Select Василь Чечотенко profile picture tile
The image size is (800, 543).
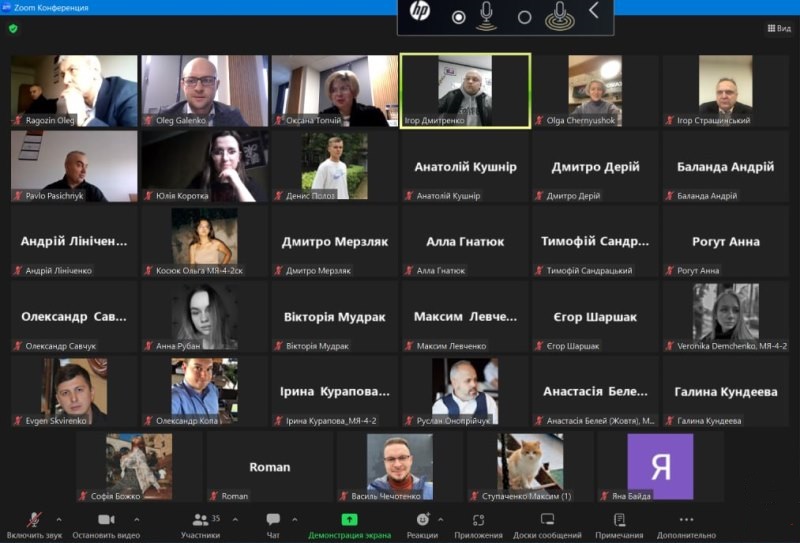[x=400, y=465]
